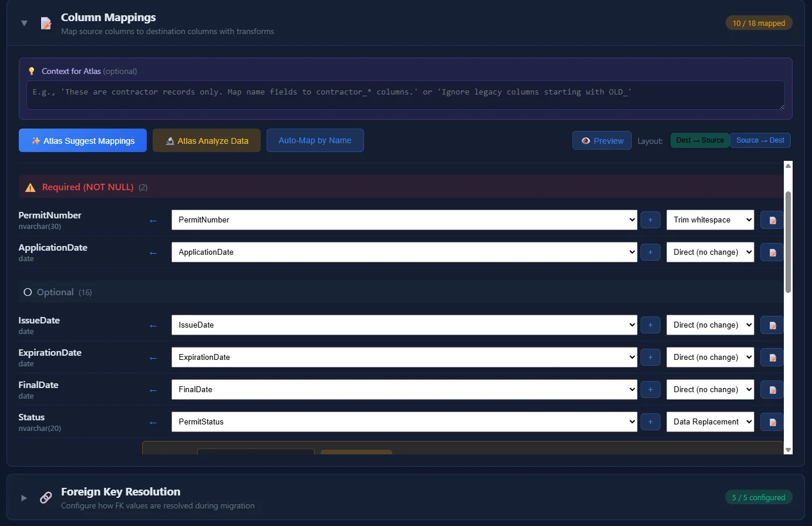Viewport: 812px width, 526px height.
Task: Click the lightbulb icon next to Context for Atlas
Action: (x=32, y=71)
